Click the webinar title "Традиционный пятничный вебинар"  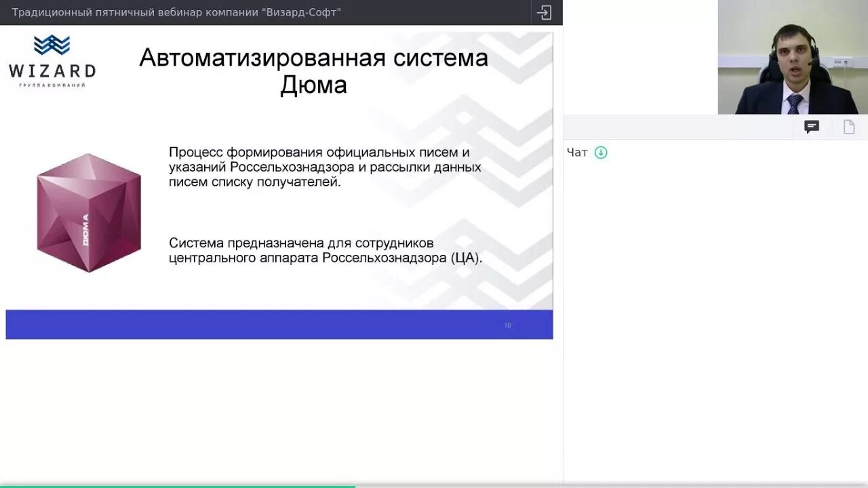[176, 12]
